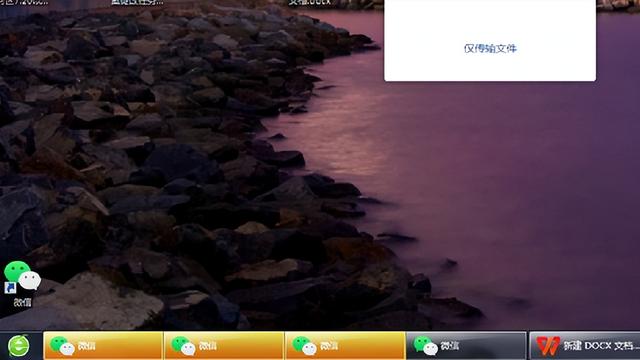
Task: Select the middle truncated desktop label at top
Action: click(x=137, y=2)
